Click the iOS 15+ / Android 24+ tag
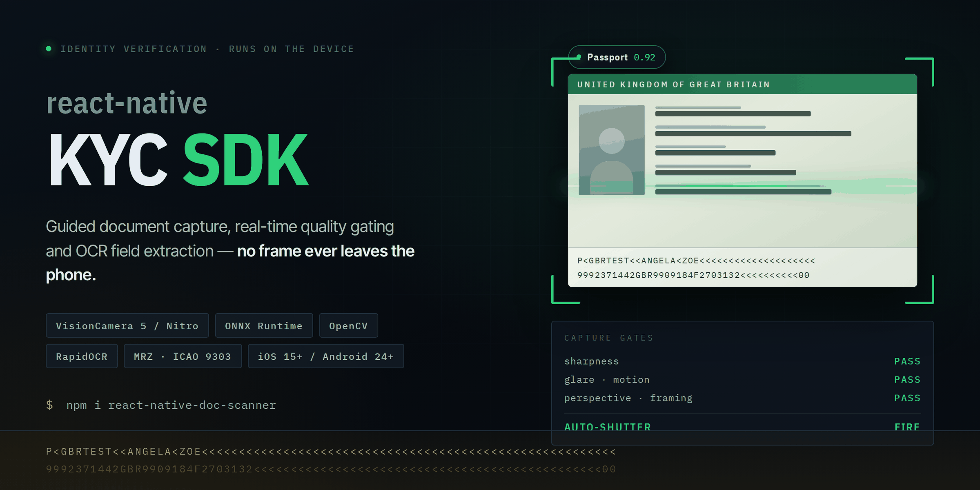Viewport: 980px width, 490px height. point(326,356)
